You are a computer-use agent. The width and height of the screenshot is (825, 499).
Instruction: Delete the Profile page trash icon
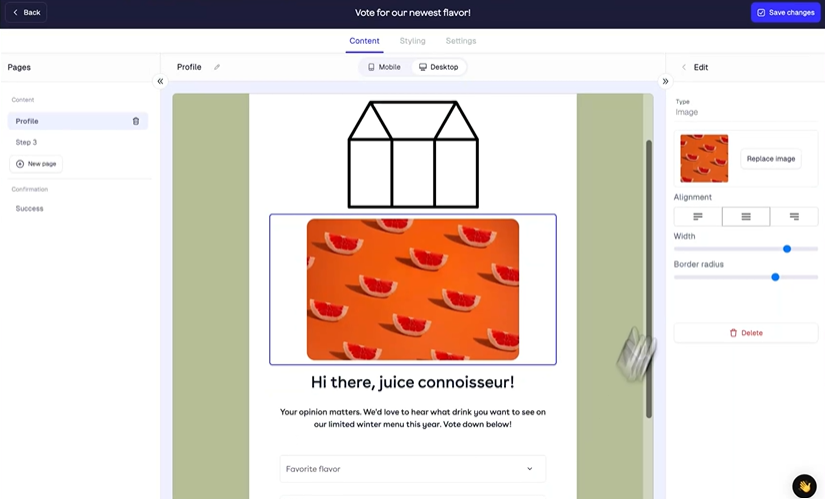(x=136, y=121)
